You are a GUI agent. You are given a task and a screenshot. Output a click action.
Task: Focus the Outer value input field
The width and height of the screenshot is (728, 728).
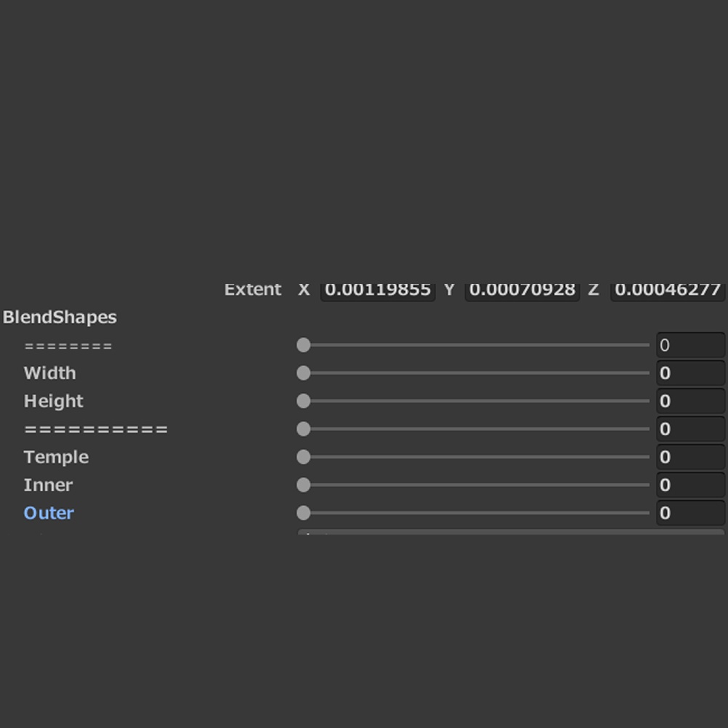pyautogui.click(x=689, y=513)
